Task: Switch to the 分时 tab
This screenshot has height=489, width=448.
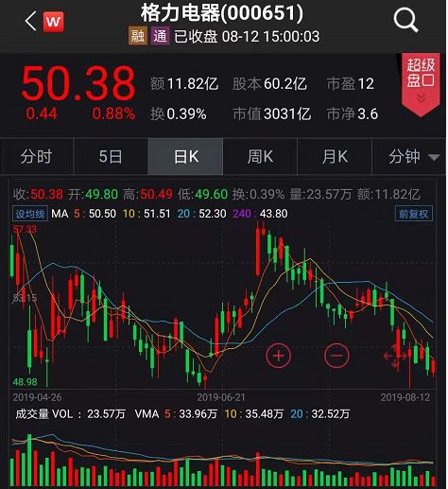Action: click(37, 156)
